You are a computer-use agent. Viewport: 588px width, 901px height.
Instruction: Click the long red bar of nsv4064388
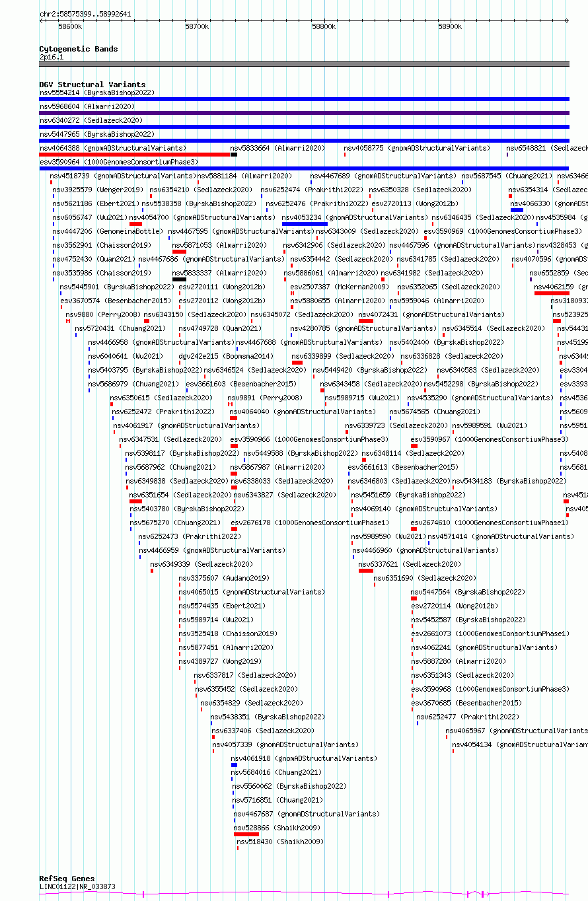click(135, 155)
